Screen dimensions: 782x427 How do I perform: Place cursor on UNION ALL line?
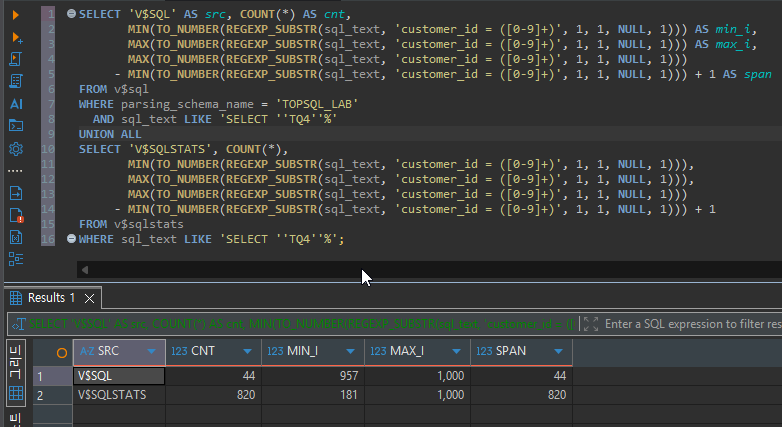110,134
